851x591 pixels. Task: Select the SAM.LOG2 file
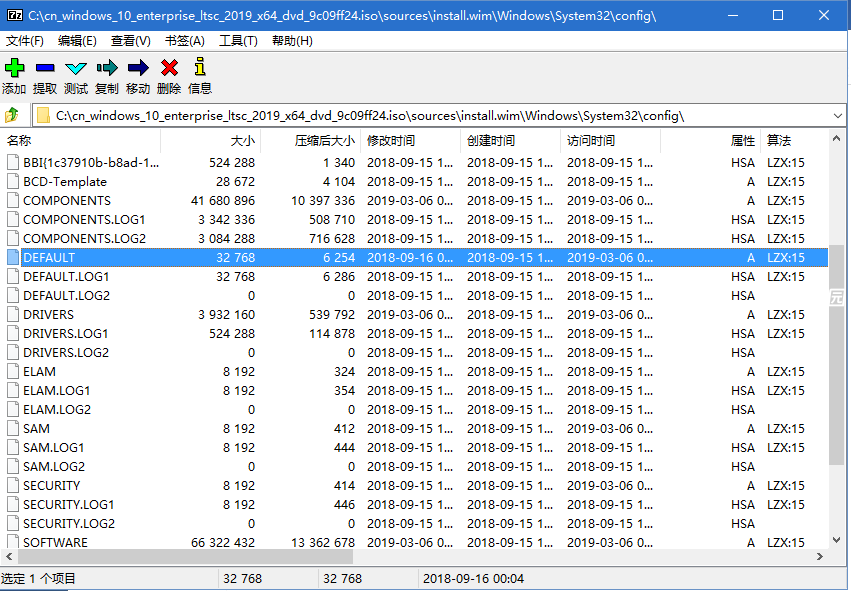(x=54, y=466)
